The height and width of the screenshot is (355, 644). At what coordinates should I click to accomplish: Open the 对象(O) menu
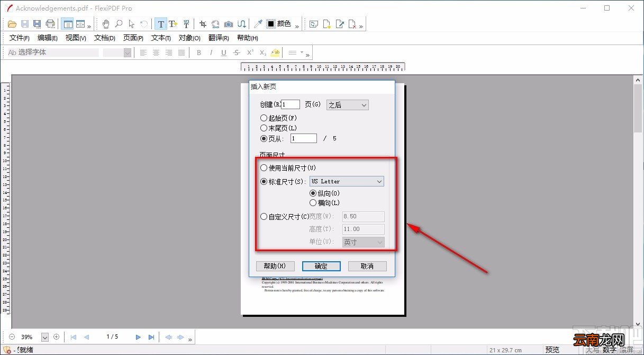click(x=189, y=38)
